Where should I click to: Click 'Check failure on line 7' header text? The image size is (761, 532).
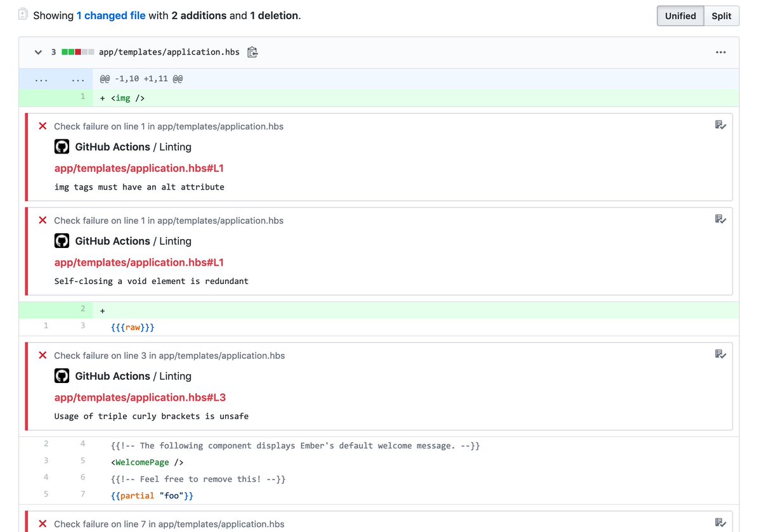point(169,524)
